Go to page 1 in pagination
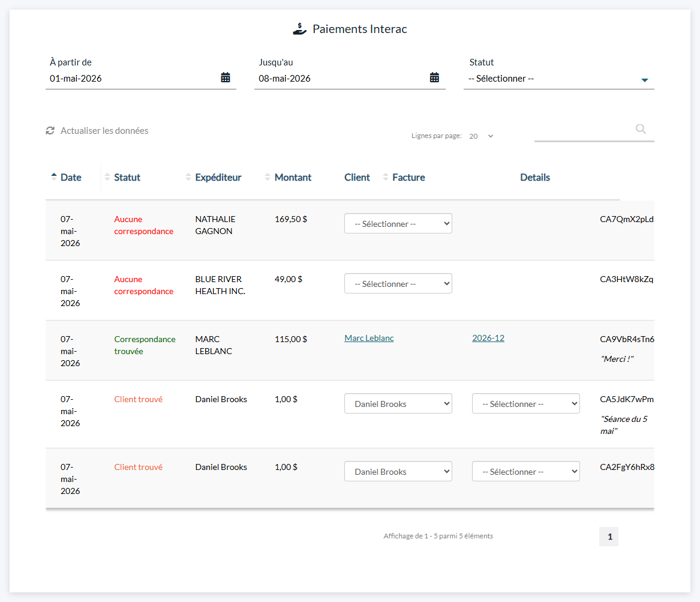Image resolution: width=700 pixels, height=602 pixels. coord(609,537)
